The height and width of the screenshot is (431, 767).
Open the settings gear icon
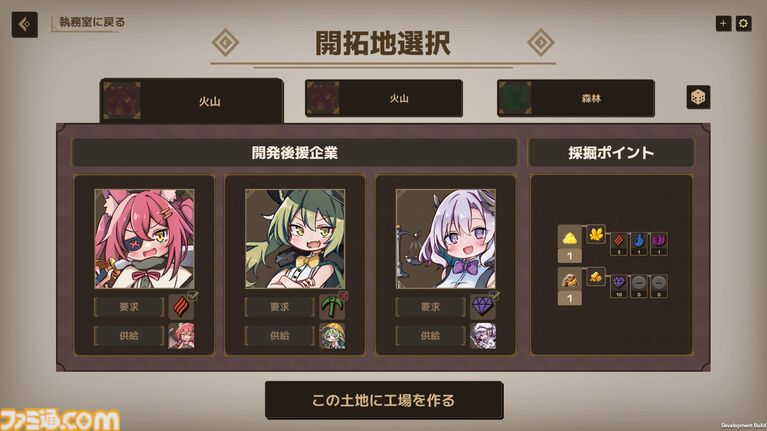[744, 23]
